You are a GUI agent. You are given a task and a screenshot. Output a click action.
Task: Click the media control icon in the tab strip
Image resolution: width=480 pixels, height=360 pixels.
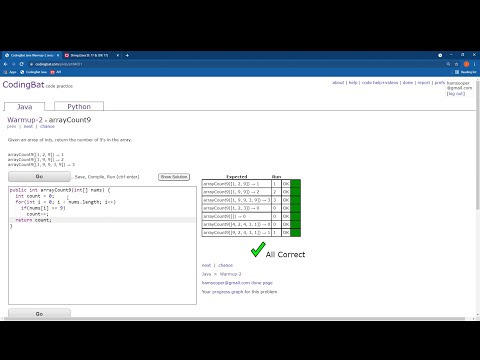(x=440, y=55)
